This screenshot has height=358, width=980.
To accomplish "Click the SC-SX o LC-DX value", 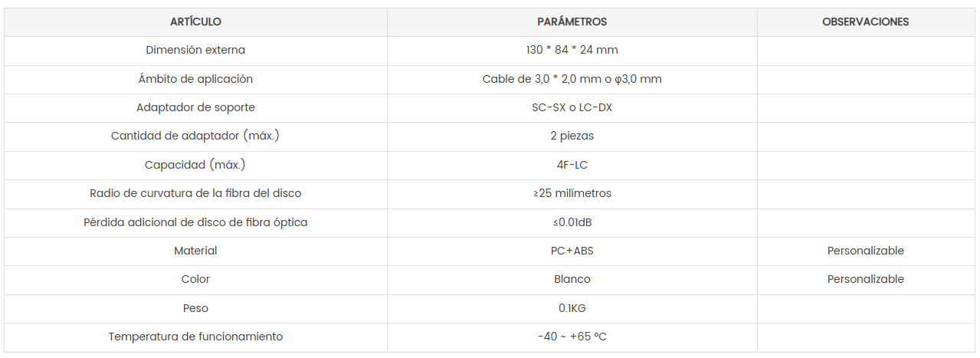I will pos(572,108).
